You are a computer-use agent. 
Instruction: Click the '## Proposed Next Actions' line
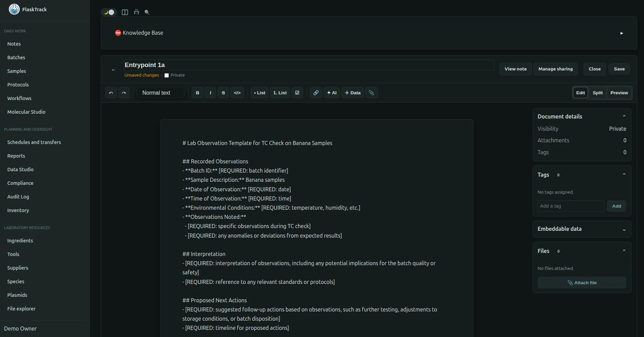point(214,300)
